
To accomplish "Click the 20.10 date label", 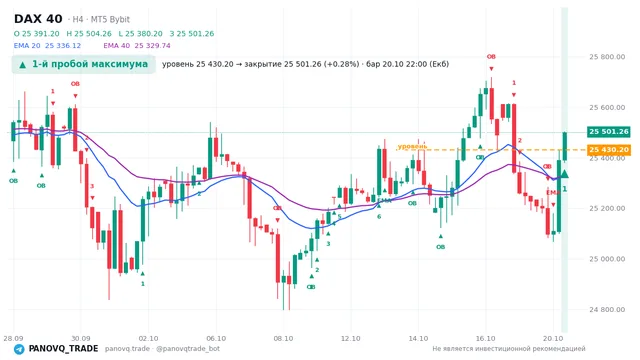I will pos(553,339).
